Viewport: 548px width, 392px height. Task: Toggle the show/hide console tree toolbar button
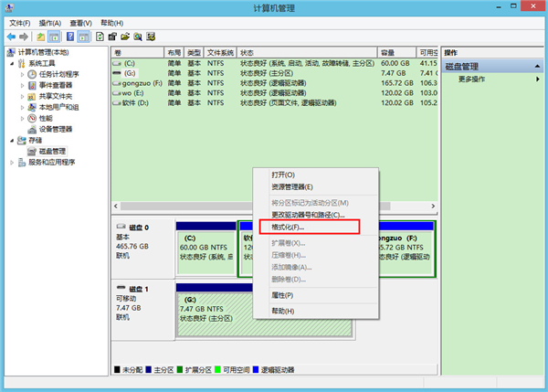[55, 37]
